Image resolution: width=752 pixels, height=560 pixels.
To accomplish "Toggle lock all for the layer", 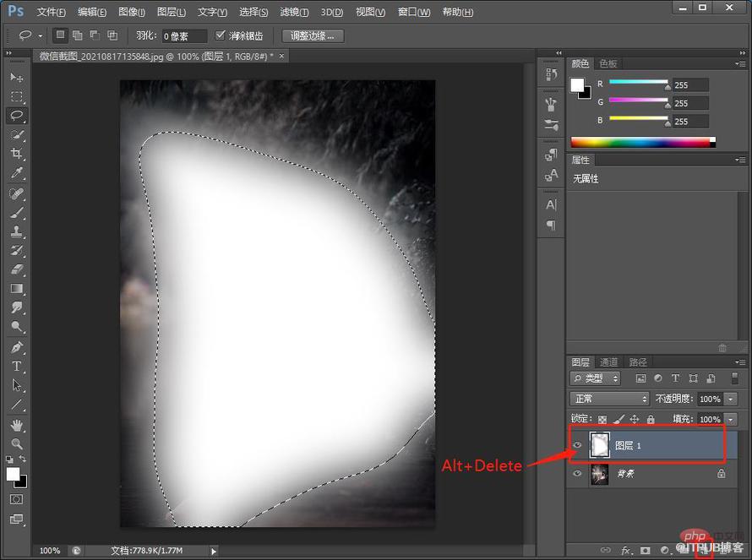I will click(651, 419).
